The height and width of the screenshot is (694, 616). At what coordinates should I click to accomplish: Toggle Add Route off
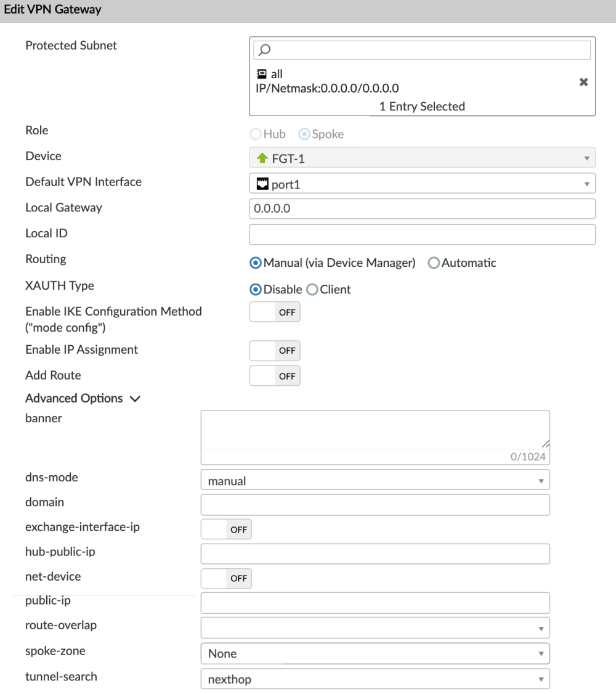point(274,375)
